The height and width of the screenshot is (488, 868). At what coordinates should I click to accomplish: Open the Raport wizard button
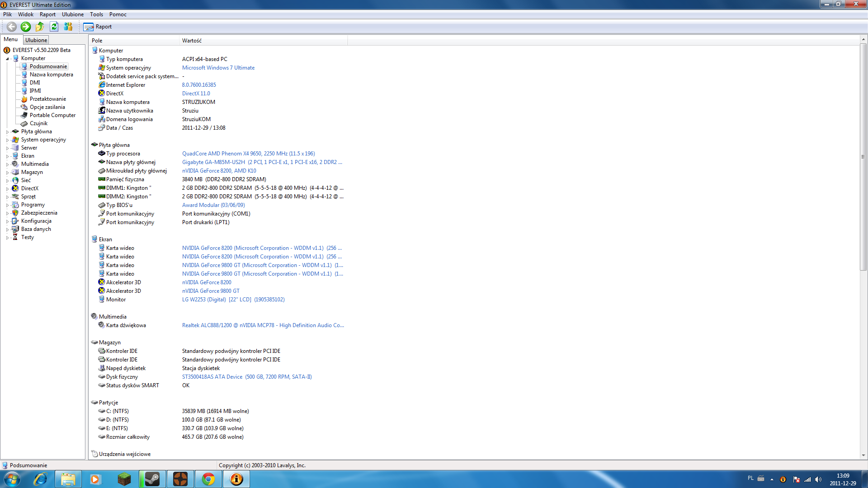pos(98,27)
